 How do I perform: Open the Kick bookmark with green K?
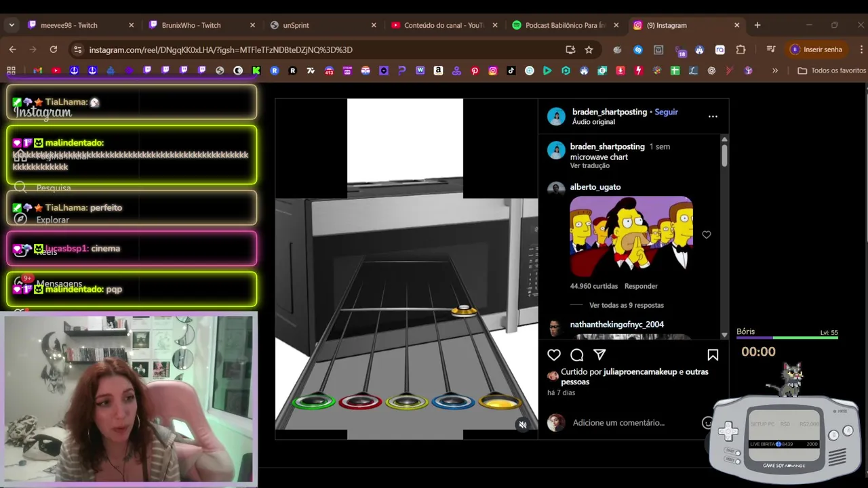click(256, 70)
